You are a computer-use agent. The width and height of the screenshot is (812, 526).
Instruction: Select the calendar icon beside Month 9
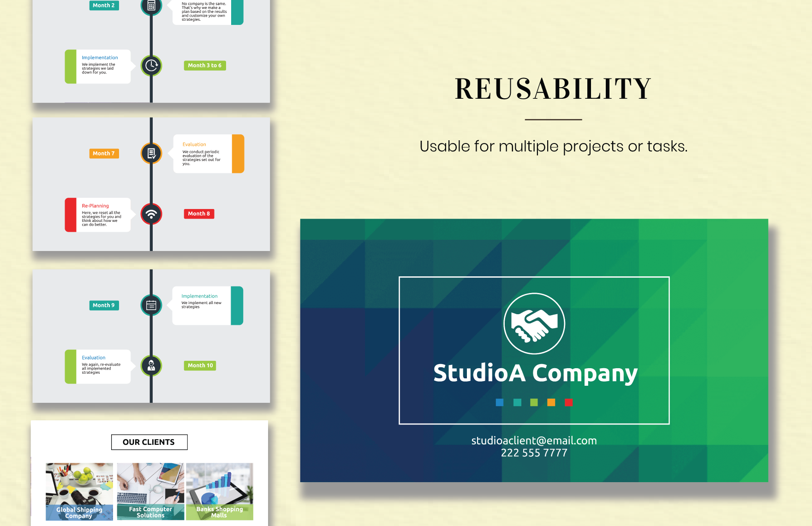pyautogui.click(x=151, y=305)
